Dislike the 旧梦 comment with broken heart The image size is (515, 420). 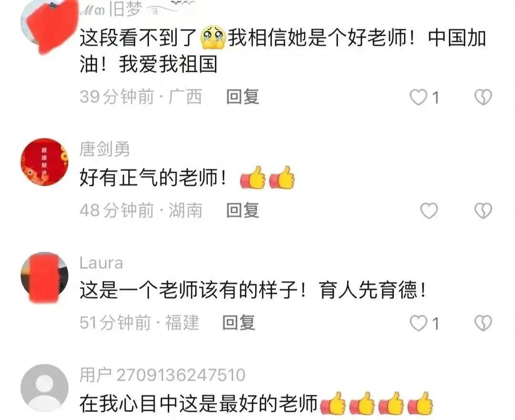click(x=483, y=97)
